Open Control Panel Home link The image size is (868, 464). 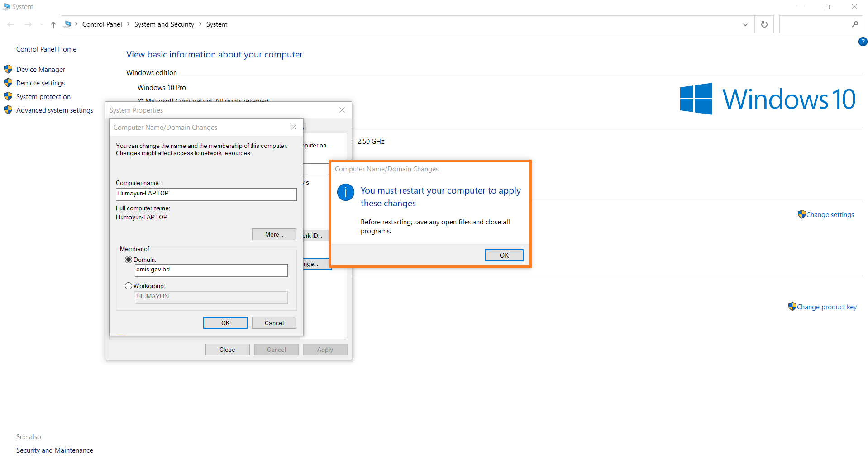tap(46, 49)
